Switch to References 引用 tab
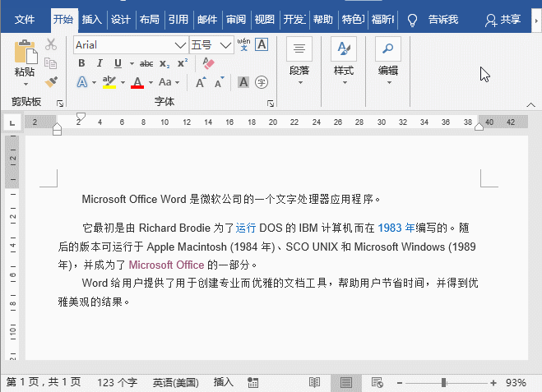The image size is (542, 392). [x=178, y=20]
